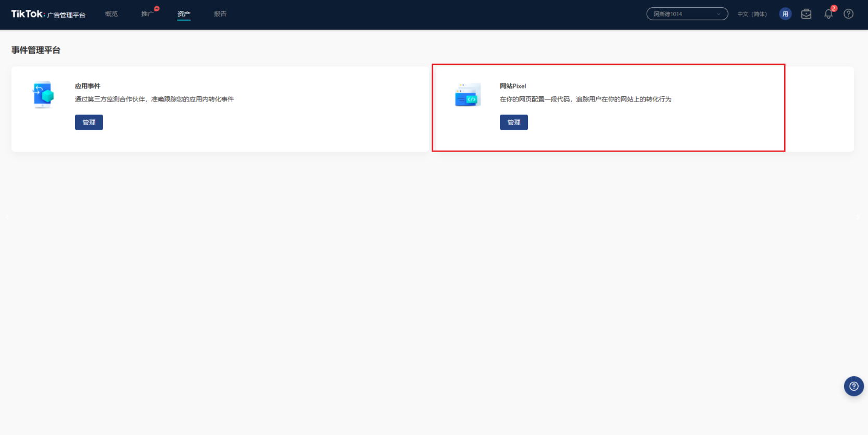Switch to the 推广 campaign tab
Image resolution: width=868 pixels, height=435 pixels.
pyautogui.click(x=147, y=14)
